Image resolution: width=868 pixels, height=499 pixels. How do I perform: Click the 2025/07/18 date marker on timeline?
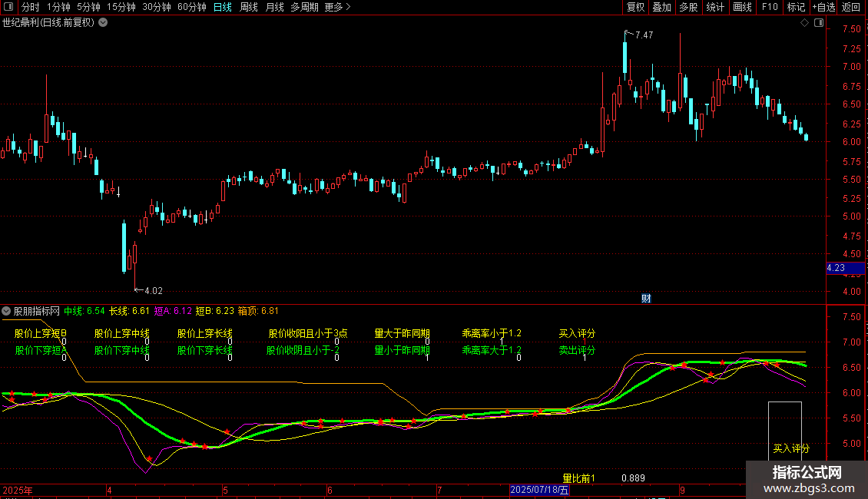540,490
